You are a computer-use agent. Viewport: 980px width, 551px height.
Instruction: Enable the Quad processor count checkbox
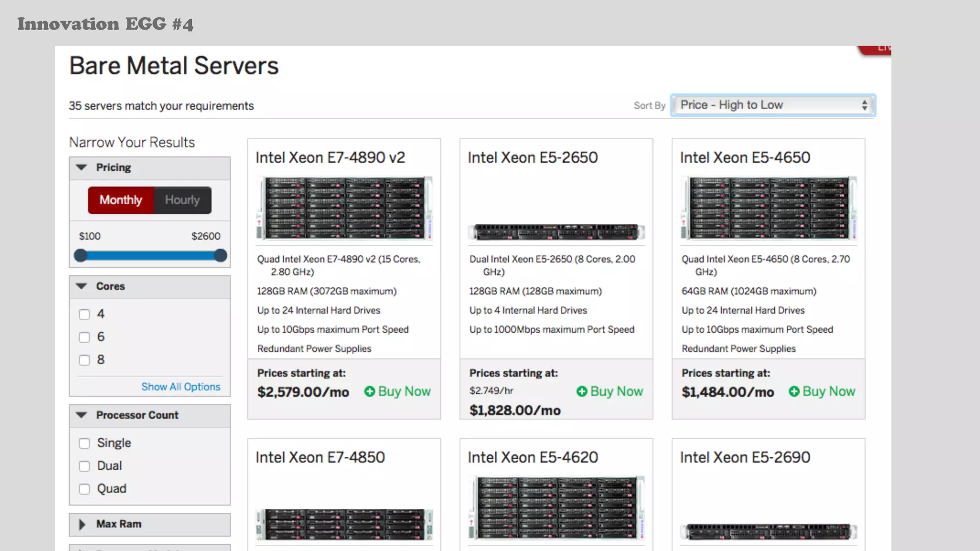tap(85, 489)
